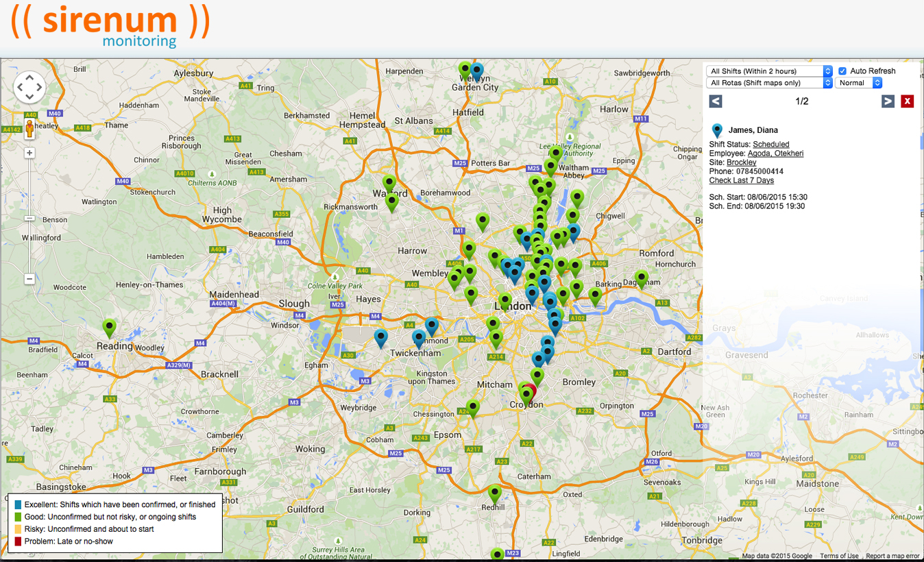Click the green pin near Redhill
Image resolution: width=924 pixels, height=562 pixels.
[x=494, y=493]
